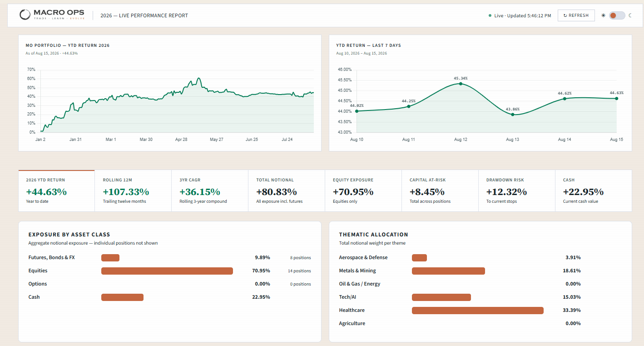Click the Tech/AI theme label
The width and height of the screenshot is (644, 346).
click(347, 297)
